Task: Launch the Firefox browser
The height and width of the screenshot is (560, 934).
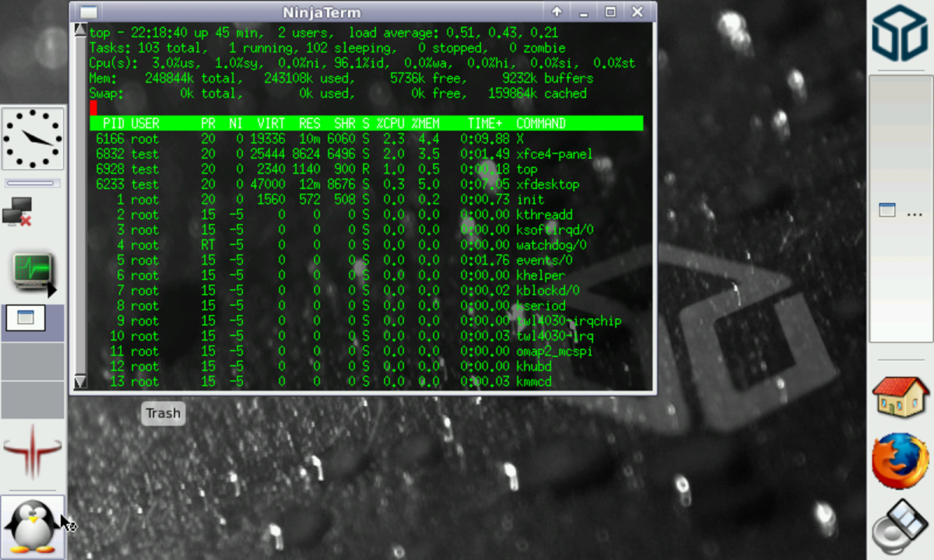Action: 900,460
